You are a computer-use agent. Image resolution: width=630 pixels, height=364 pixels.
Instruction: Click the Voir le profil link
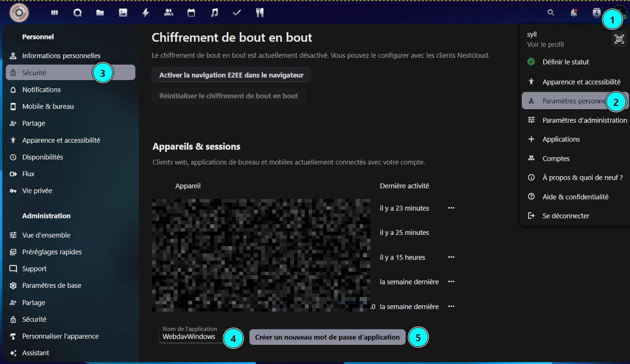(545, 45)
